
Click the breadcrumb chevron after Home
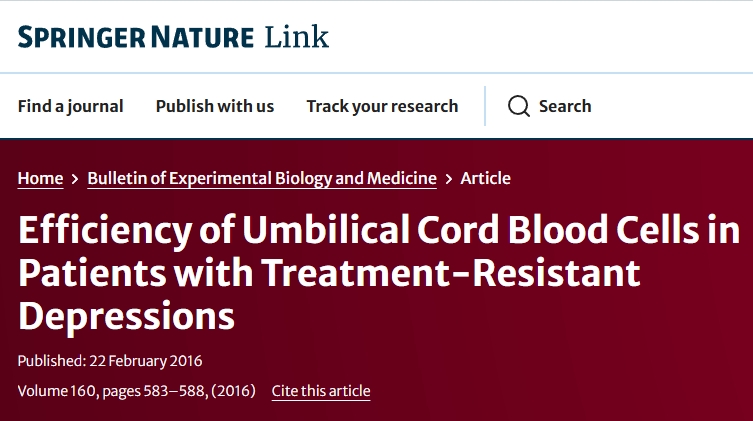coord(75,179)
